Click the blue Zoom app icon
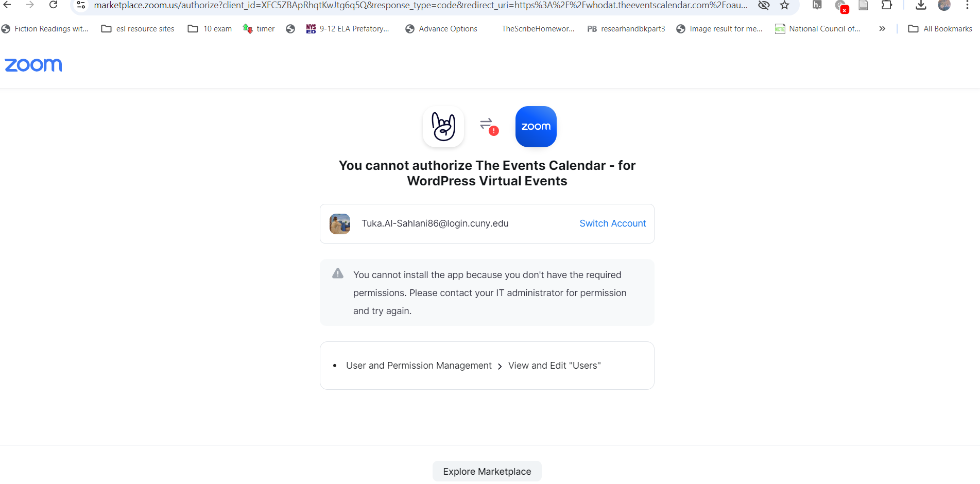Viewport: 980px width, 484px height. point(536,127)
